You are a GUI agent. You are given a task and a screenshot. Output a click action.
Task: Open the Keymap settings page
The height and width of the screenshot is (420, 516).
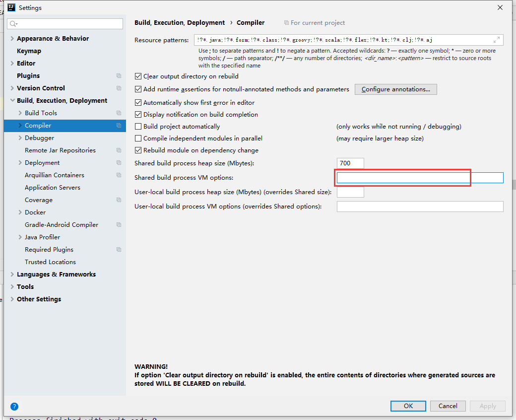pyautogui.click(x=29, y=51)
